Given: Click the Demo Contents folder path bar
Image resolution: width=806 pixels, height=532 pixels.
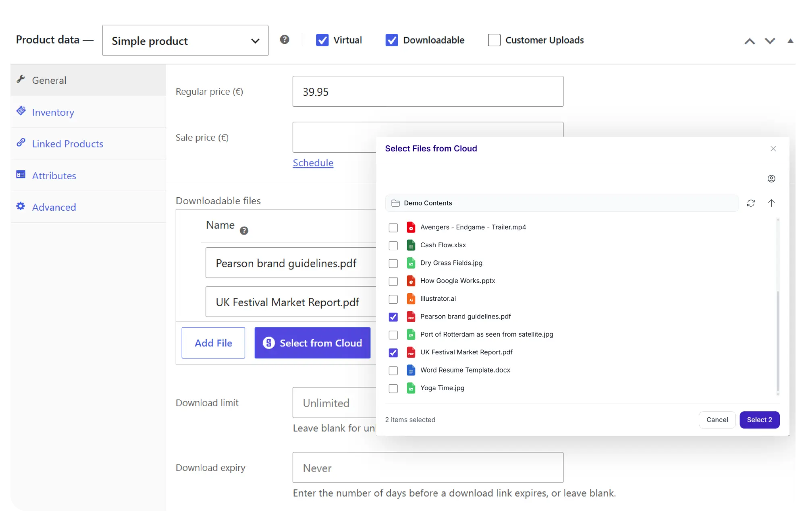Looking at the screenshot, I should click(x=562, y=203).
